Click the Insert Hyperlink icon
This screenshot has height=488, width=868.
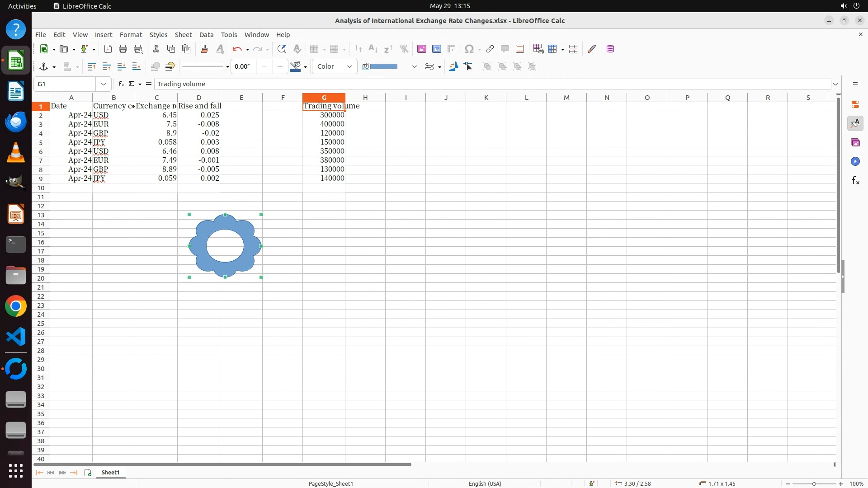pos(490,49)
